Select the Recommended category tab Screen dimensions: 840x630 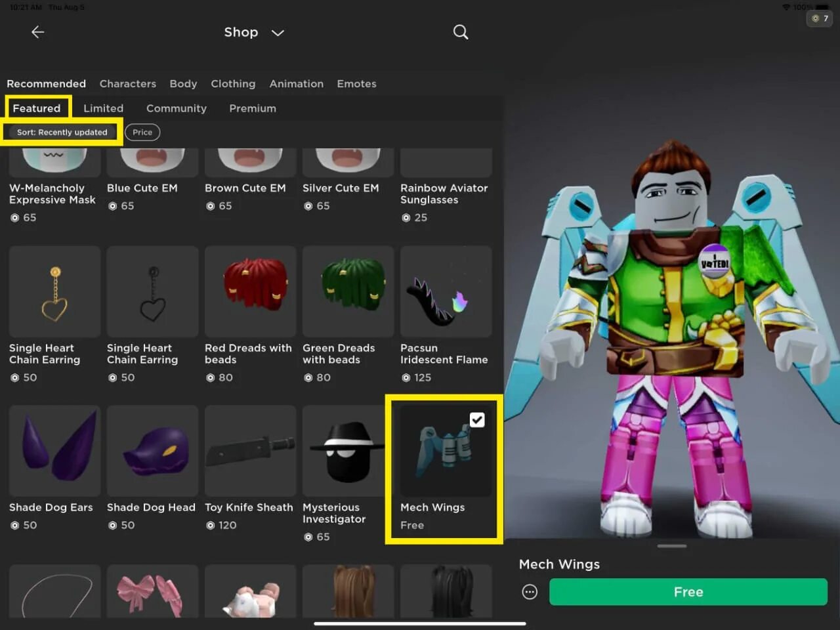pos(46,84)
